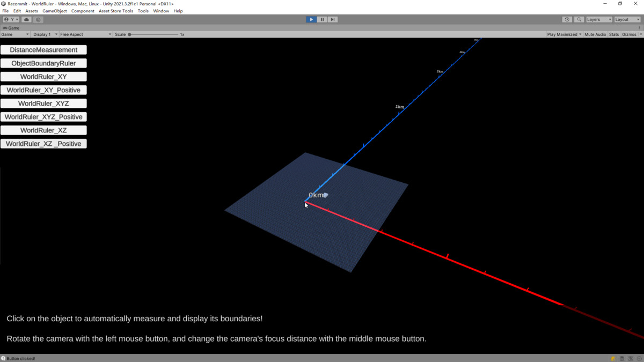Click the 0km origin label in the scene
The height and width of the screenshot is (362, 644).
pyautogui.click(x=316, y=195)
